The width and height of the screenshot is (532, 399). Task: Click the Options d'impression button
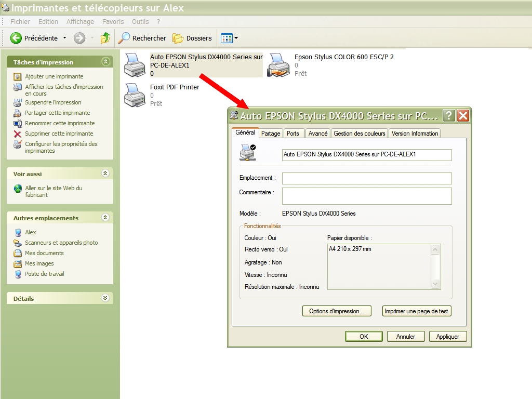337,311
